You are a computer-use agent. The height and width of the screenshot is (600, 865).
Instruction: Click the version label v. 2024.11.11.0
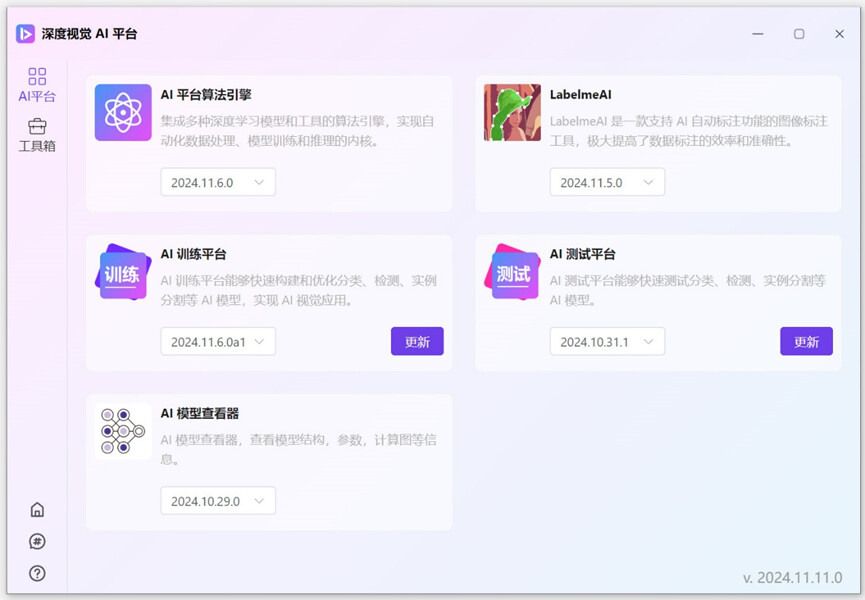pos(792,577)
